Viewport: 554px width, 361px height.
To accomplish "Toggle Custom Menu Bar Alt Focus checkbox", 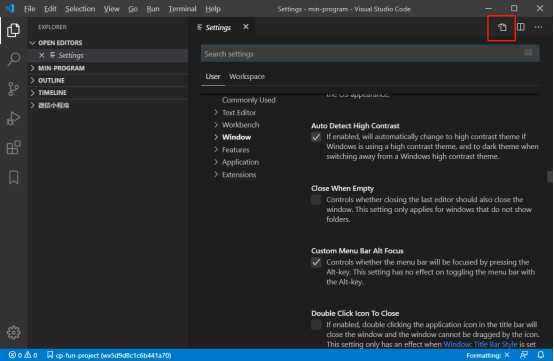I will pyautogui.click(x=316, y=262).
